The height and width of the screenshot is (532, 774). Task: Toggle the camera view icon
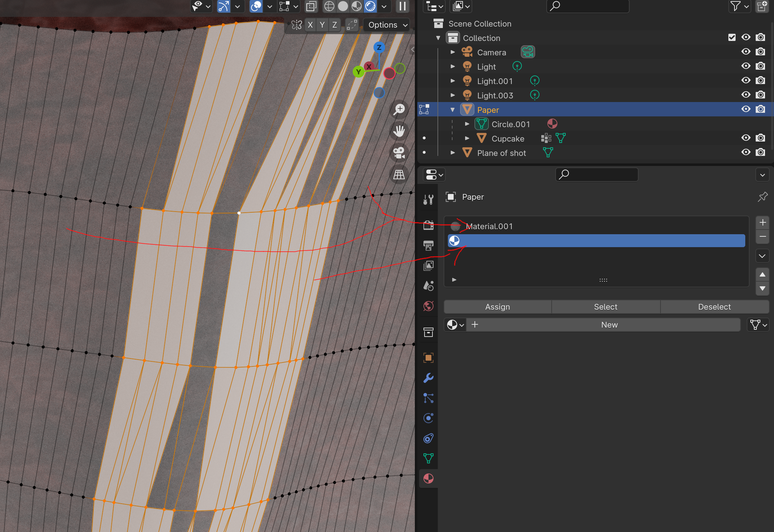point(399,153)
